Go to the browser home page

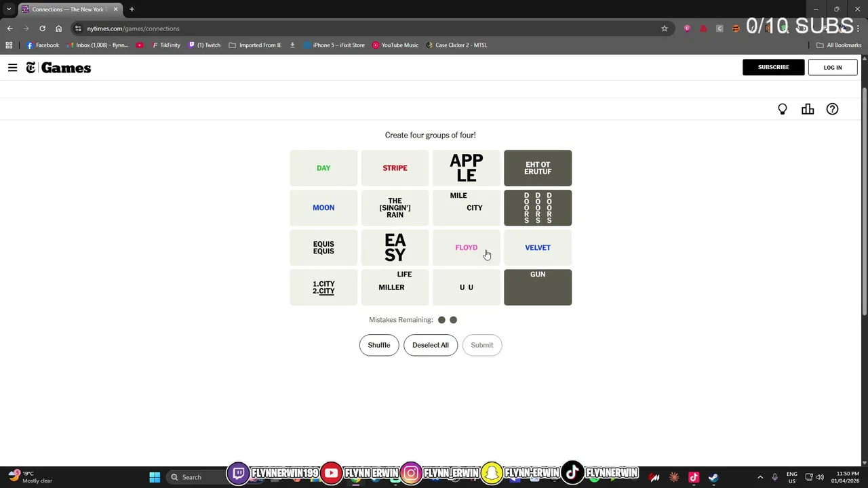[58, 28]
